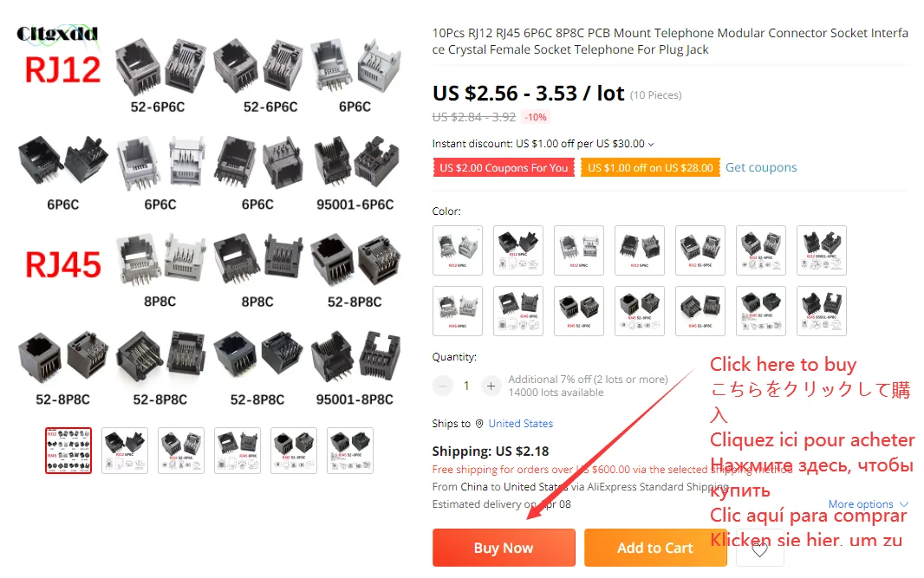924x578 pixels.
Task: Add item to wishlist with heart icon
Action: (759, 549)
